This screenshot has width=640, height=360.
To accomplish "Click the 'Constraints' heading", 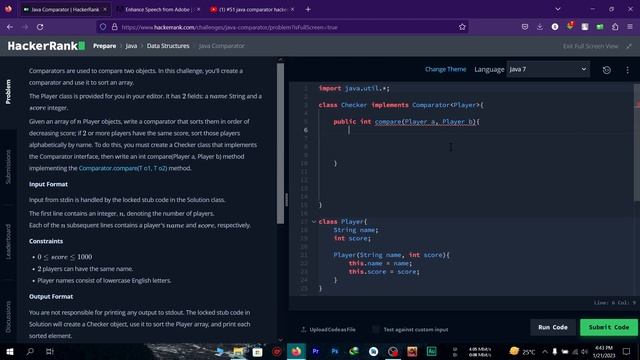I will tap(46, 241).
